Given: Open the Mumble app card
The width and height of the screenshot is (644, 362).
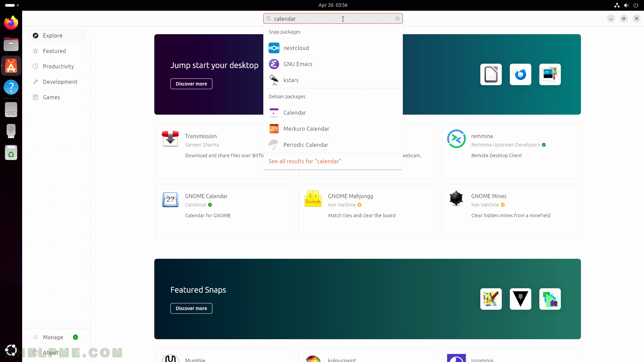Looking at the screenshot, I should click(224, 356).
